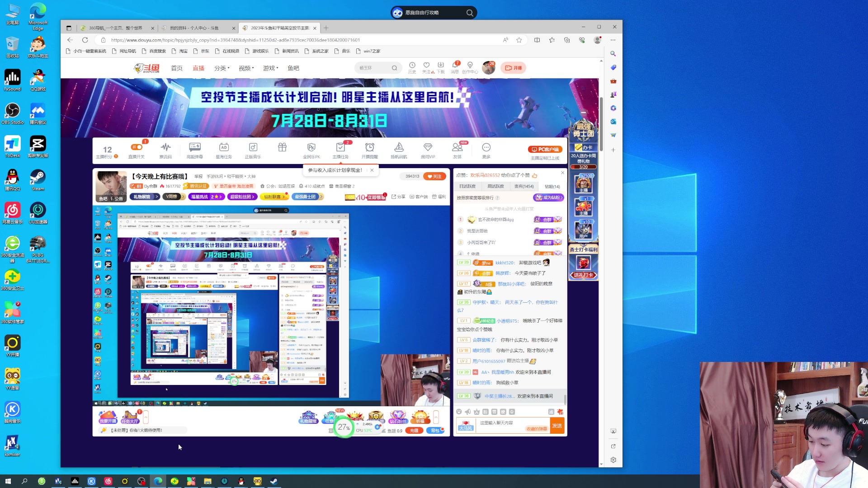The height and width of the screenshot is (488, 868).
Task: Expand the 福星挑战 pill
Action: 206,197
